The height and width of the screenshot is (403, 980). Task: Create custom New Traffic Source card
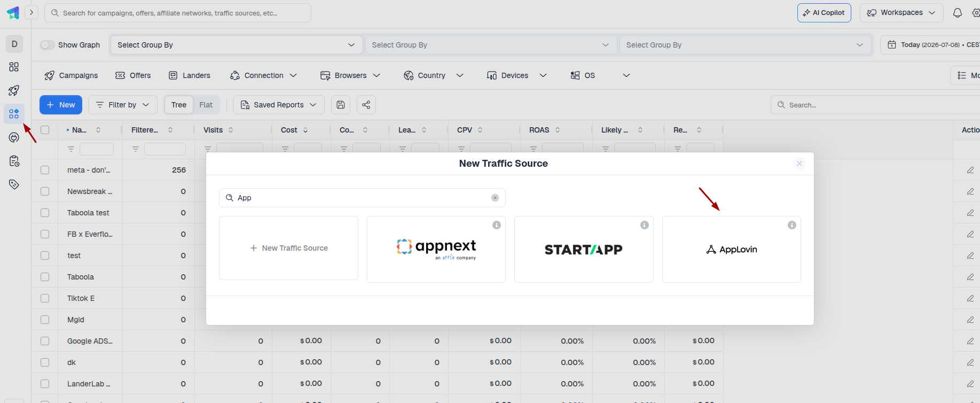click(x=288, y=248)
